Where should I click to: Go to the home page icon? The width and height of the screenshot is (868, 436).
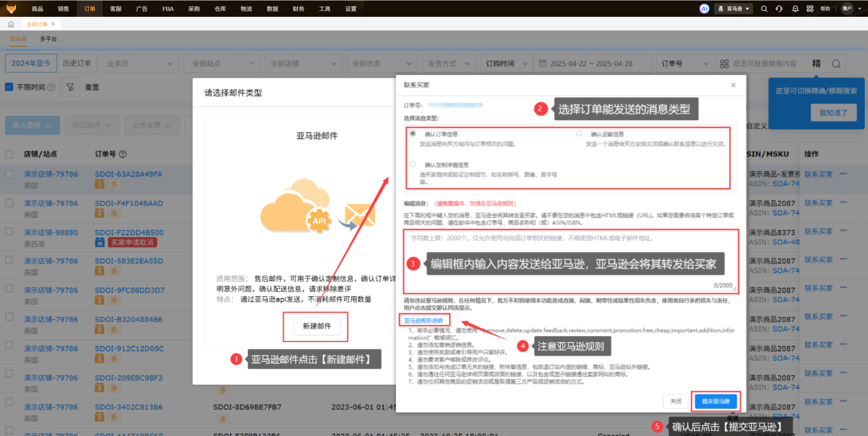(11, 24)
